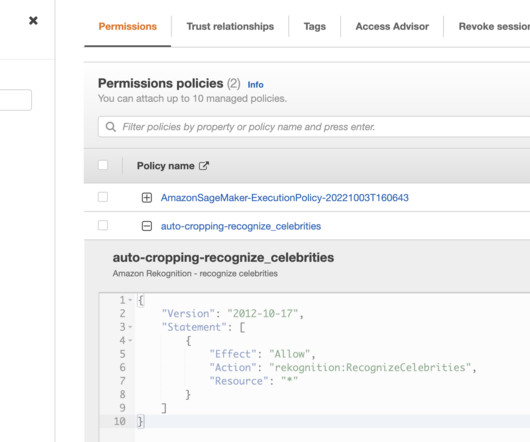The width and height of the screenshot is (530, 442).
Task: Click the "rekognition:RecognizeCelebrities" action value
Action: [370, 368]
